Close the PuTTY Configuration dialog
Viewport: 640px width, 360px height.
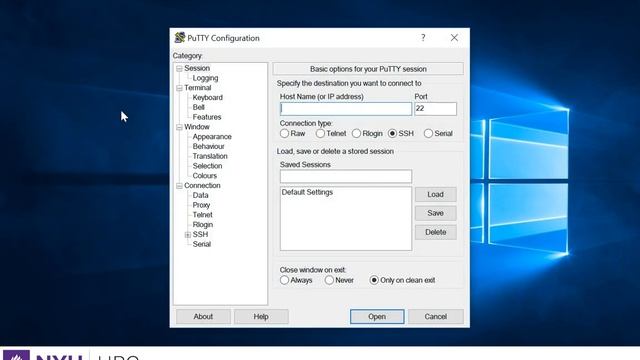click(x=454, y=38)
